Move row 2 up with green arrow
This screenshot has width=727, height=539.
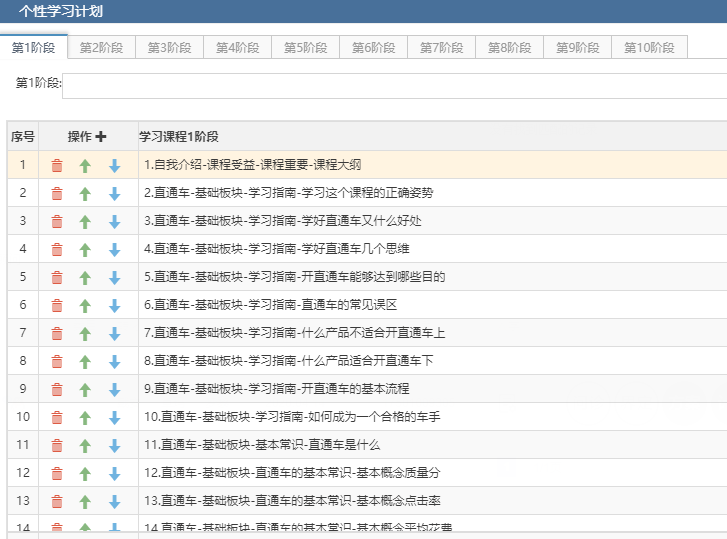pyautogui.click(x=85, y=194)
